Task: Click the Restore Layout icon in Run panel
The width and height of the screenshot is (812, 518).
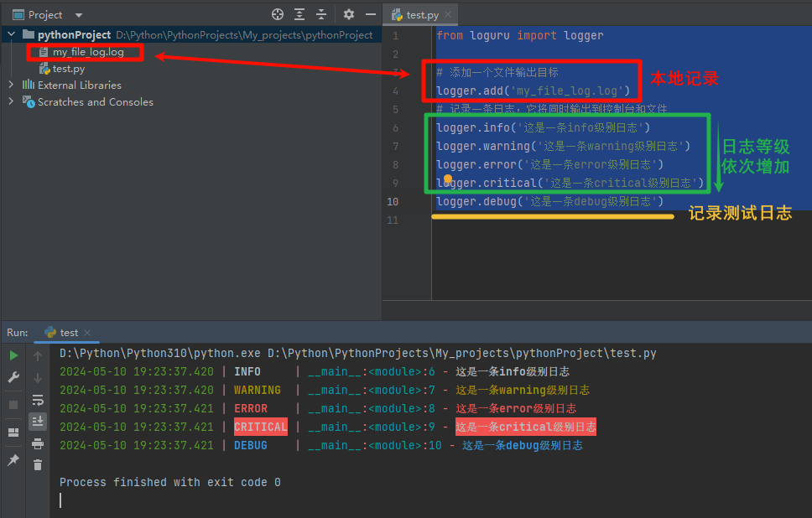Action: pos(14,433)
